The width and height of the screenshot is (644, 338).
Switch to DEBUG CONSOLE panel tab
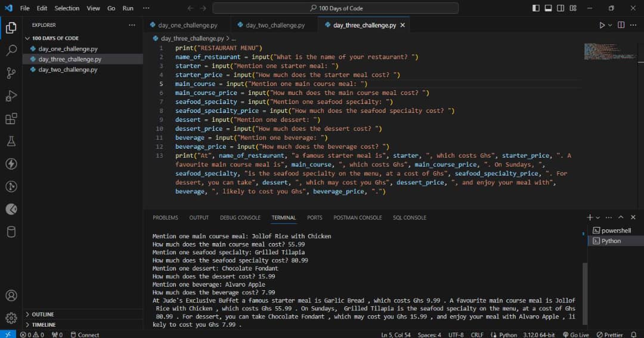(240, 217)
